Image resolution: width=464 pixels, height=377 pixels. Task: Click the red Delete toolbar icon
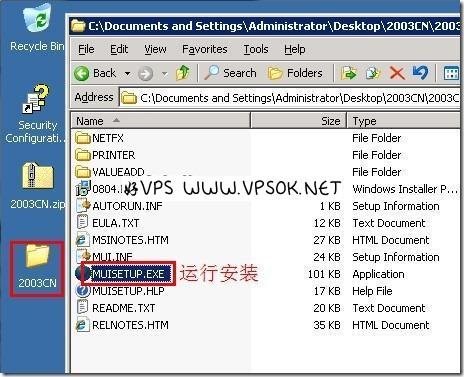tap(397, 73)
